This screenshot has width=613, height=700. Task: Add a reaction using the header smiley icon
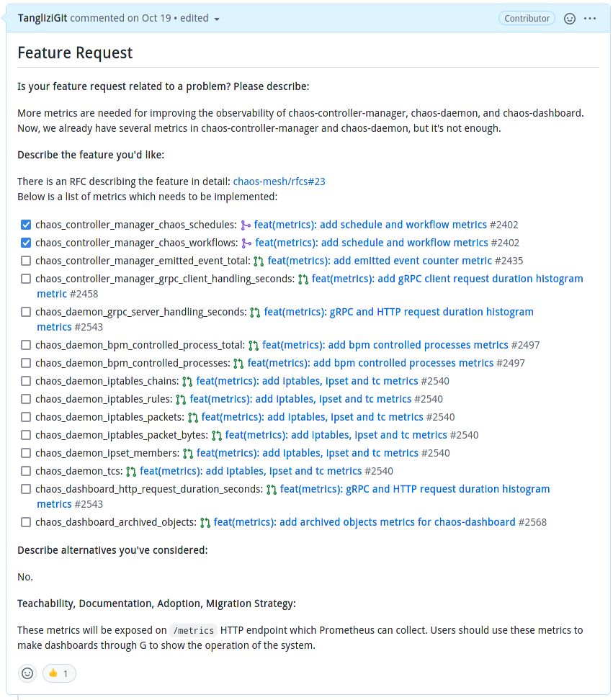coord(570,19)
